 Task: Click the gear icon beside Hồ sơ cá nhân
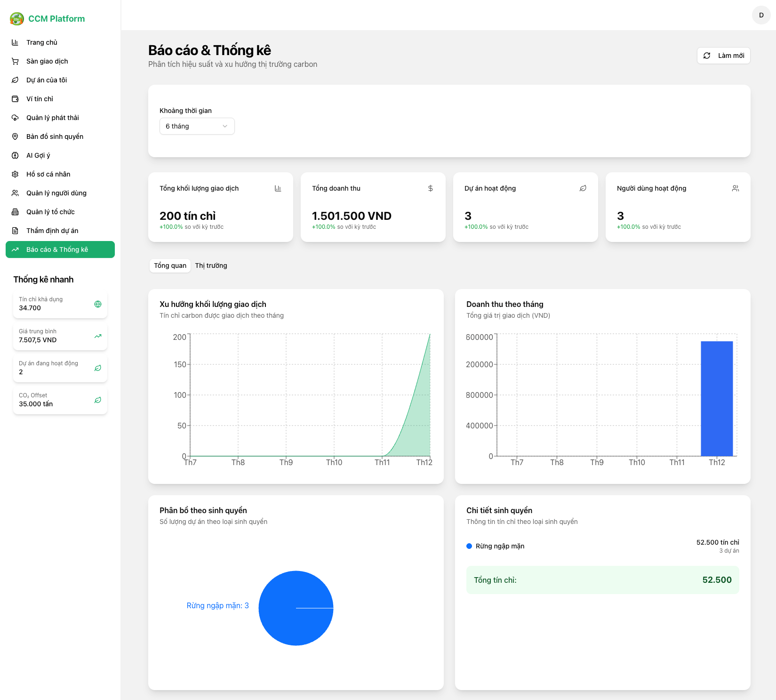click(x=15, y=174)
